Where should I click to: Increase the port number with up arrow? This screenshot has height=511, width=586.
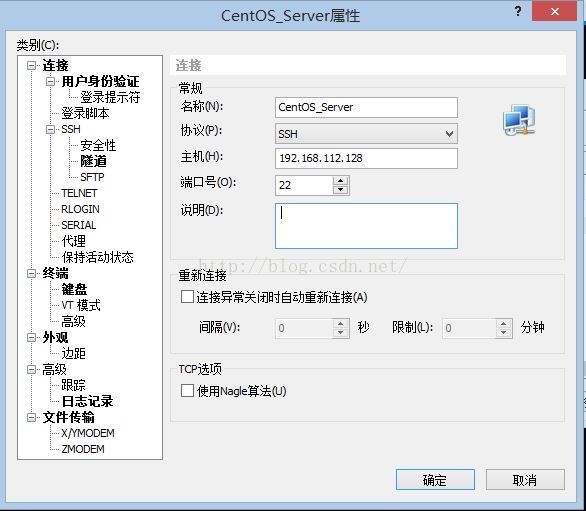pyautogui.click(x=340, y=181)
